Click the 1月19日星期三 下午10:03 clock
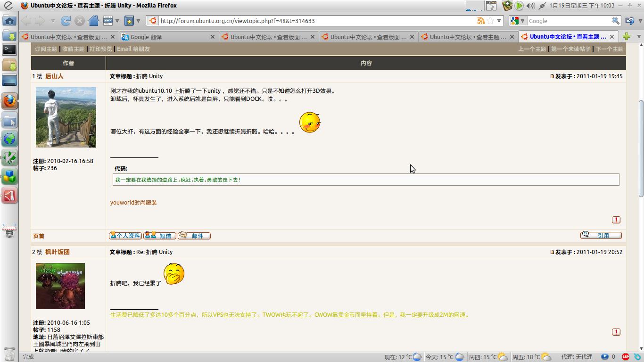644x362 pixels. (x=582, y=6)
